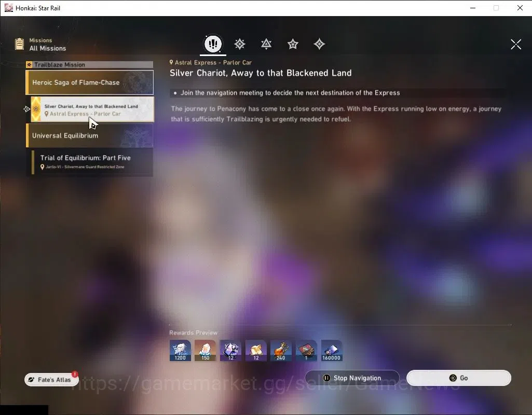View the 1200 Trailblaze EXP reward
The width and height of the screenshot is (532, 415).
(180, 351)
